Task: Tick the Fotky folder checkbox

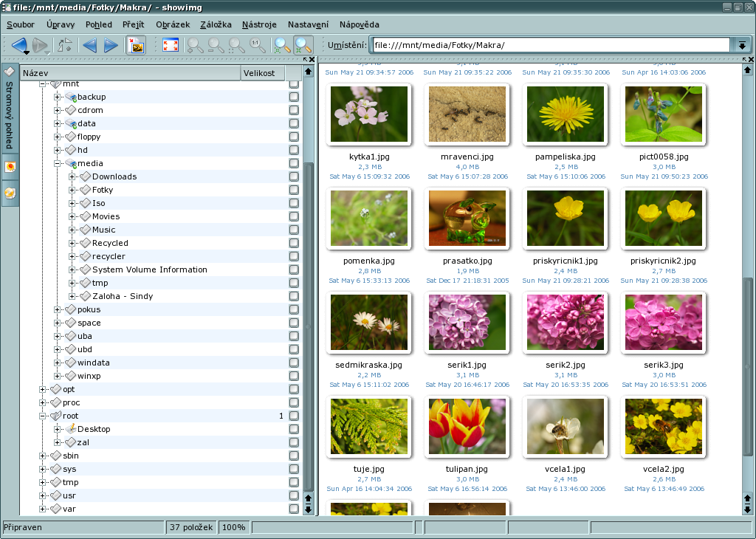Action: coord(294,190)
